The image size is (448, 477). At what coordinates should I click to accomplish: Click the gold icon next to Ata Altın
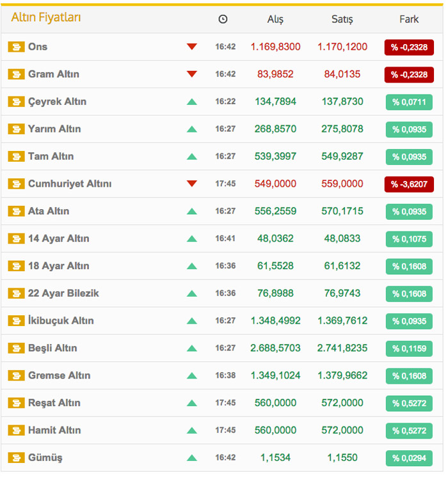[15, 211]
